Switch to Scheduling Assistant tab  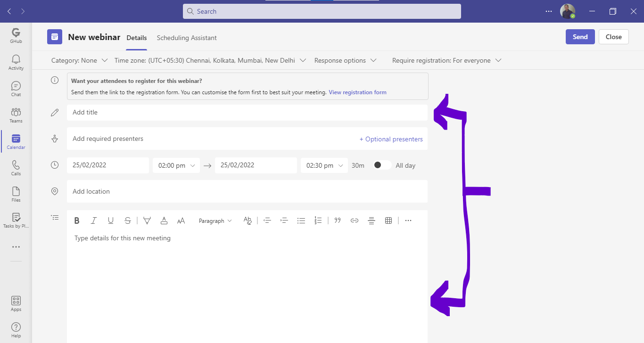click(x=187, y=38)
